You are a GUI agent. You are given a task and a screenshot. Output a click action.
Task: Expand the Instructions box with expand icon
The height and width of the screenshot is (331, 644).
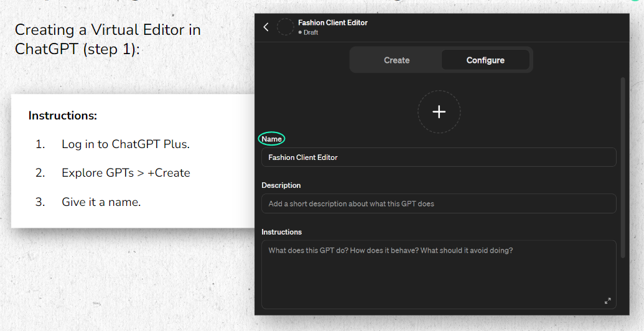click(x=607, y=301)
